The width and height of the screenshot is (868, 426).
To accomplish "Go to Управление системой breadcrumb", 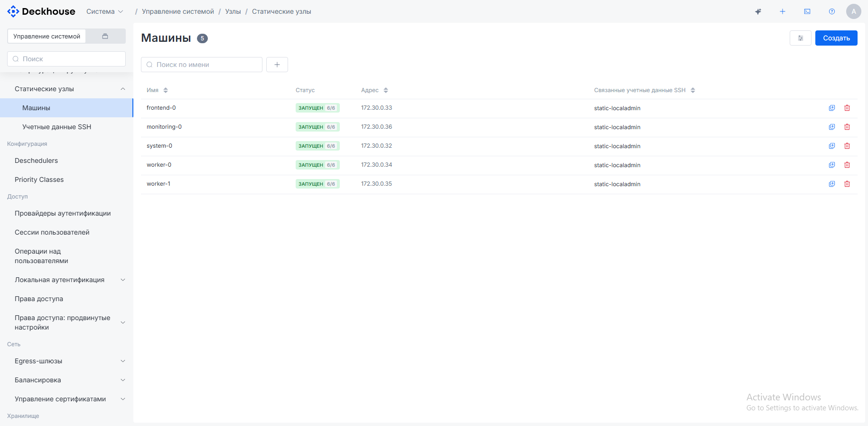I will point(178,11).
